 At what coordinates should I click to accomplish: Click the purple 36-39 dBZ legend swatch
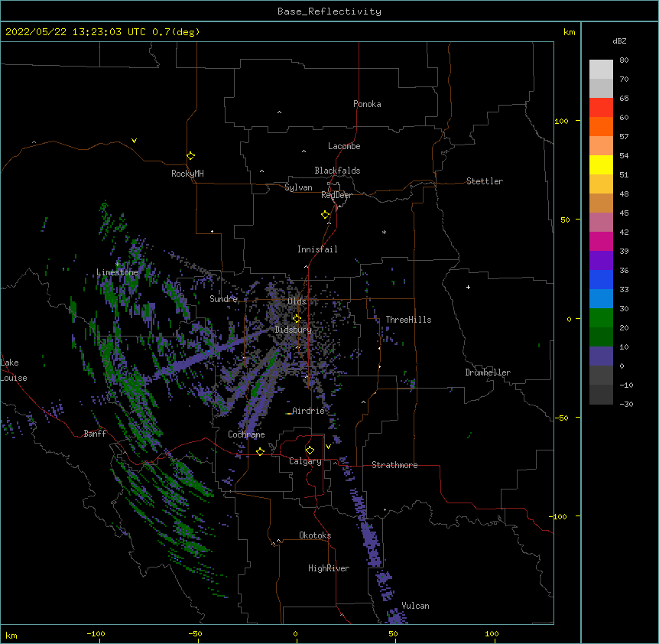coord(601,260)
